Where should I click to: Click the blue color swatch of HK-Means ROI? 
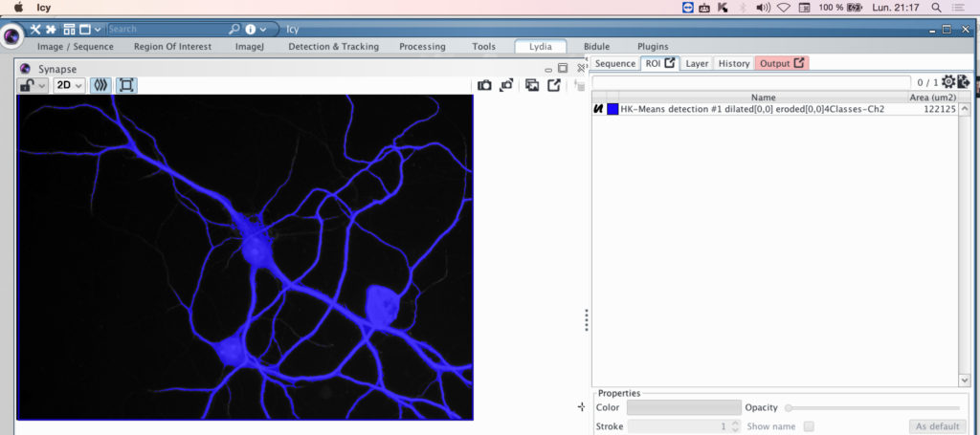coord(612,109)
